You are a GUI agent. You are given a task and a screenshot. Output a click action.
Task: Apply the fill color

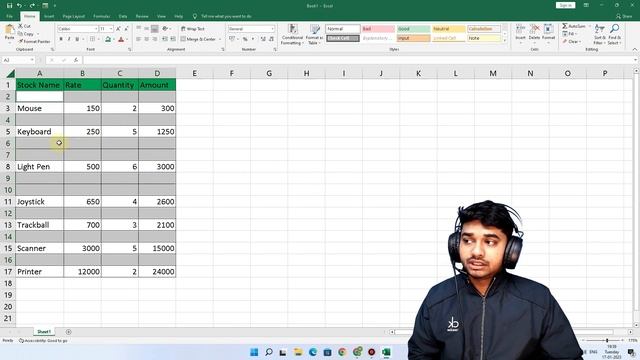click(x=108, y=39)
